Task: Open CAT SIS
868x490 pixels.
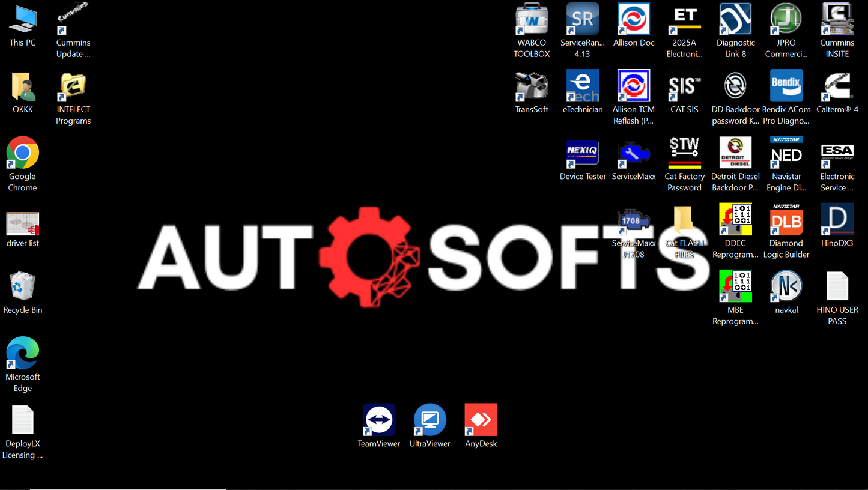Action: coord(684,90)
